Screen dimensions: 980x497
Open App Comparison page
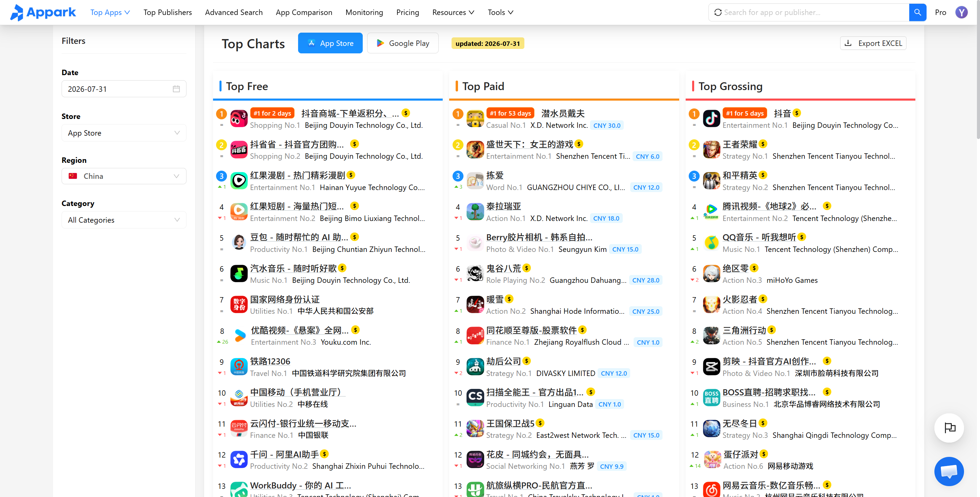click(x=304, y=12)
